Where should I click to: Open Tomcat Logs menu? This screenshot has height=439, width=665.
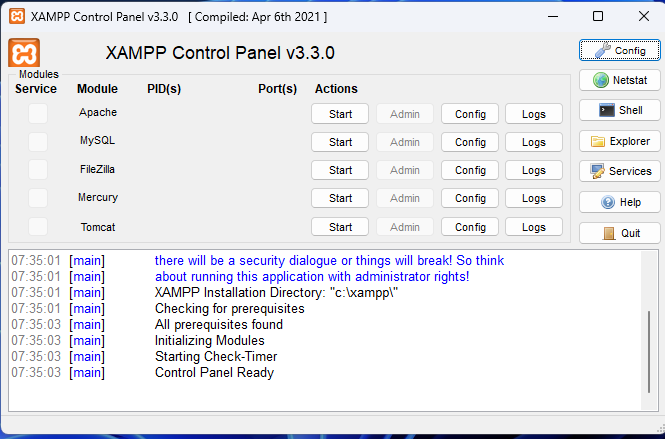(x=534, y=227)
